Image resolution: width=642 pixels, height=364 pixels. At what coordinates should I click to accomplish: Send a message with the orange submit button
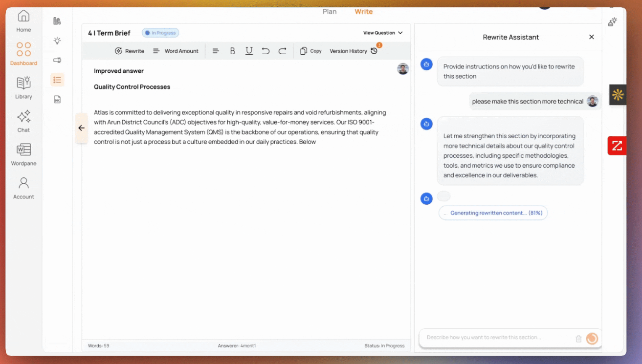592,338
